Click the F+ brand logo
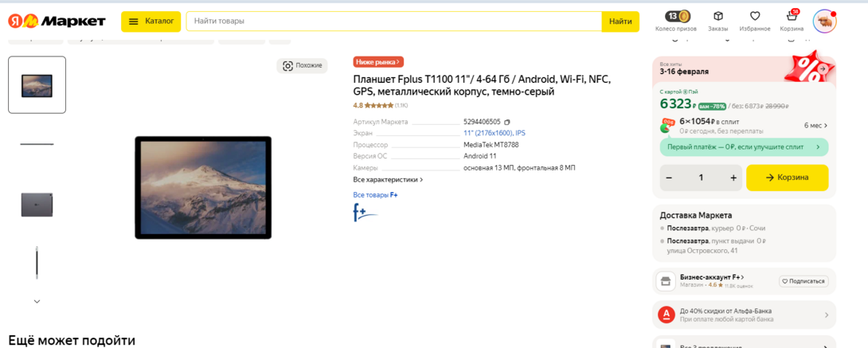 (365, 213)
